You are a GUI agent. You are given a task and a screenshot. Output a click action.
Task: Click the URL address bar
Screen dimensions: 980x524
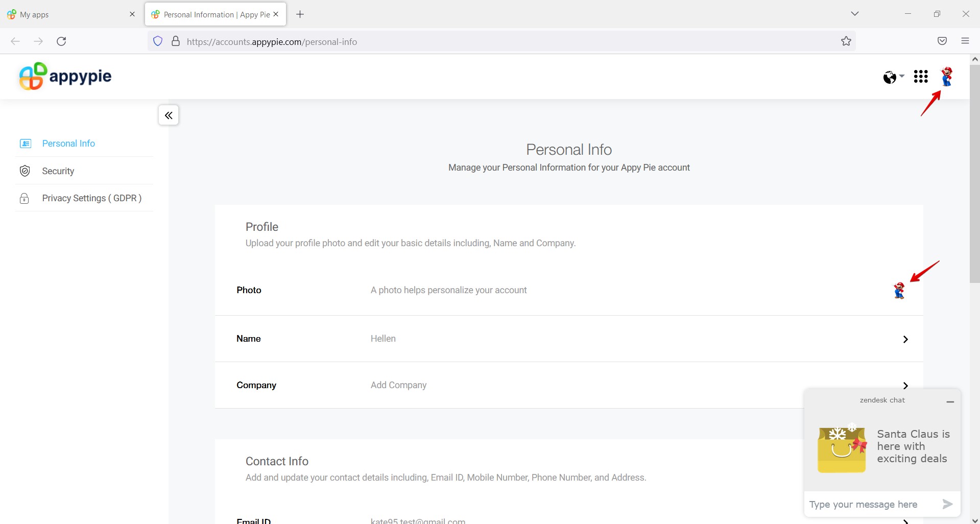coord(500,41)
